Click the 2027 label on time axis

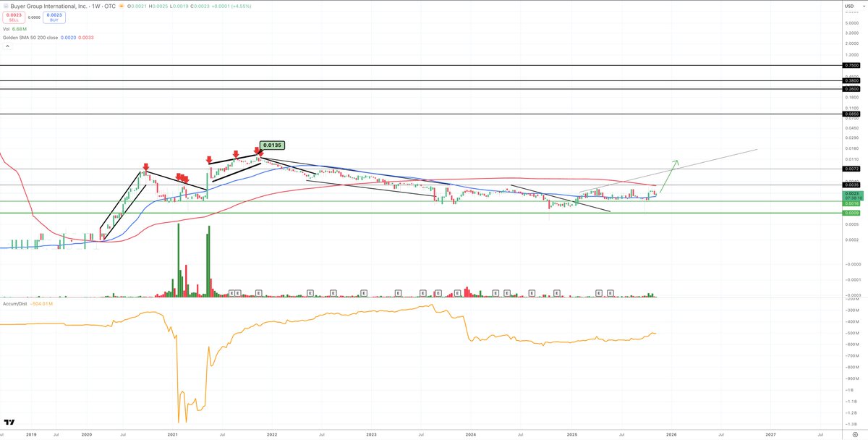[770, 434]
